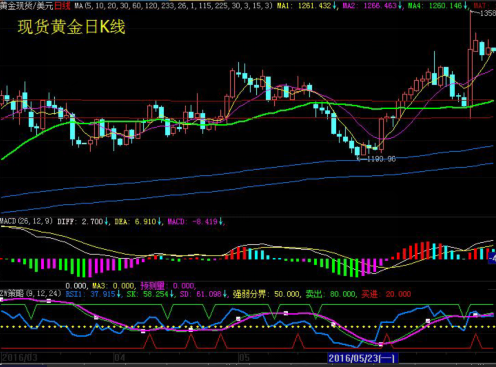Click the down arrow beside MA1 value
Viewport: 496px width, 367px height.
pos(334,6)
